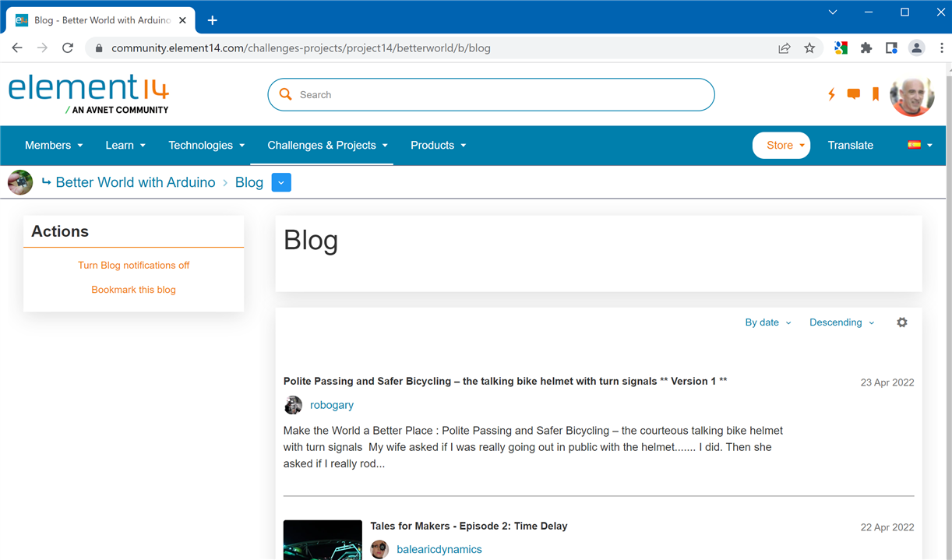The width and height of the screenshot is (952, 560).
Task: Focus the site Search input field
Action: (491, 94)
